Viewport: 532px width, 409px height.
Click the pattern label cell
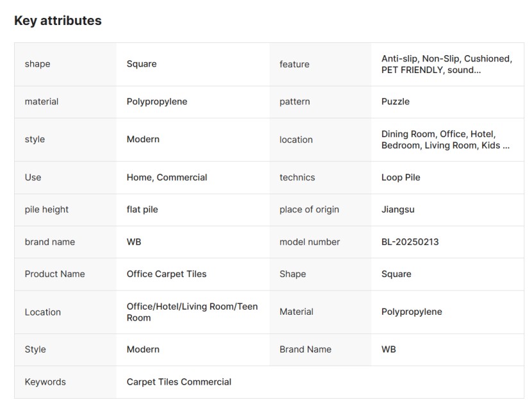pos(295,101)
